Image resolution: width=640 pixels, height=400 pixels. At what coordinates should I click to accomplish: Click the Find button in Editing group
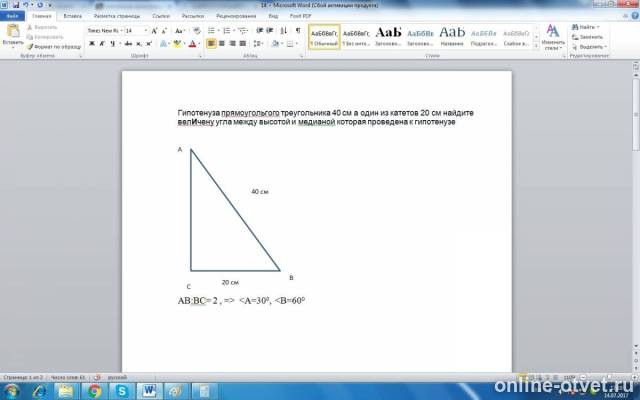click(585, 27)
